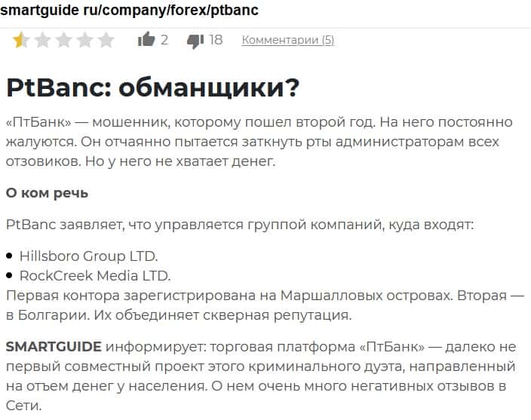Select the third rating star
The width and height of the screenshot is (531, 420).
(63, 40)
